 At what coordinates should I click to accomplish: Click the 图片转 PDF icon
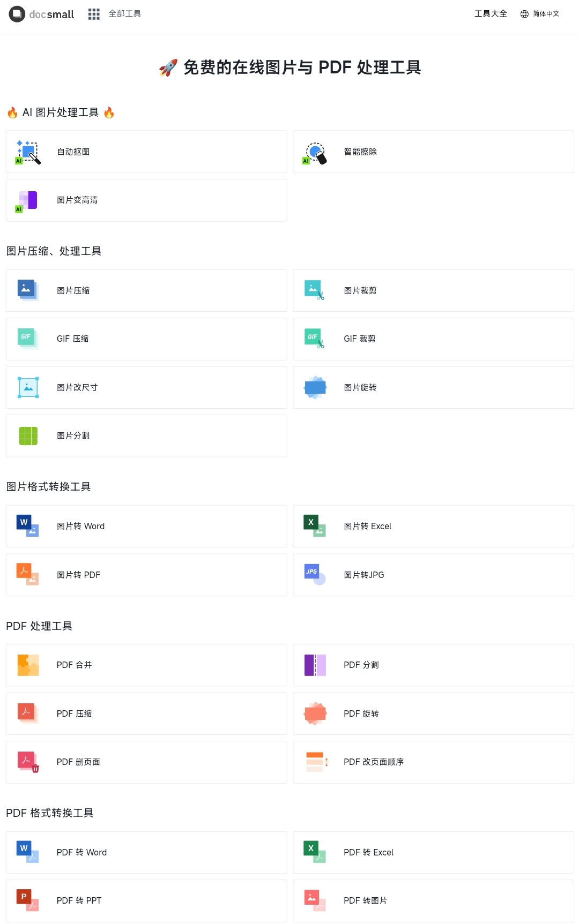tap(28, 574)
